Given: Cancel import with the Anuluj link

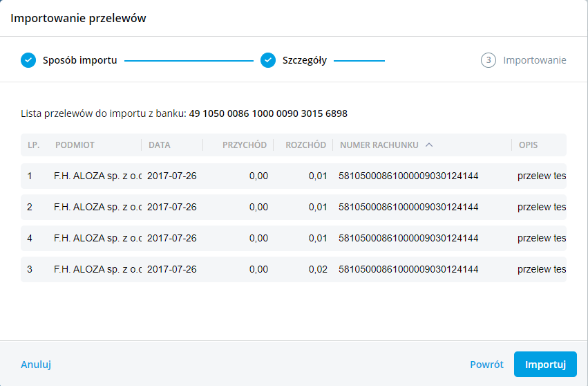Looking at the screenshot, I should click(x=36, y=365).
